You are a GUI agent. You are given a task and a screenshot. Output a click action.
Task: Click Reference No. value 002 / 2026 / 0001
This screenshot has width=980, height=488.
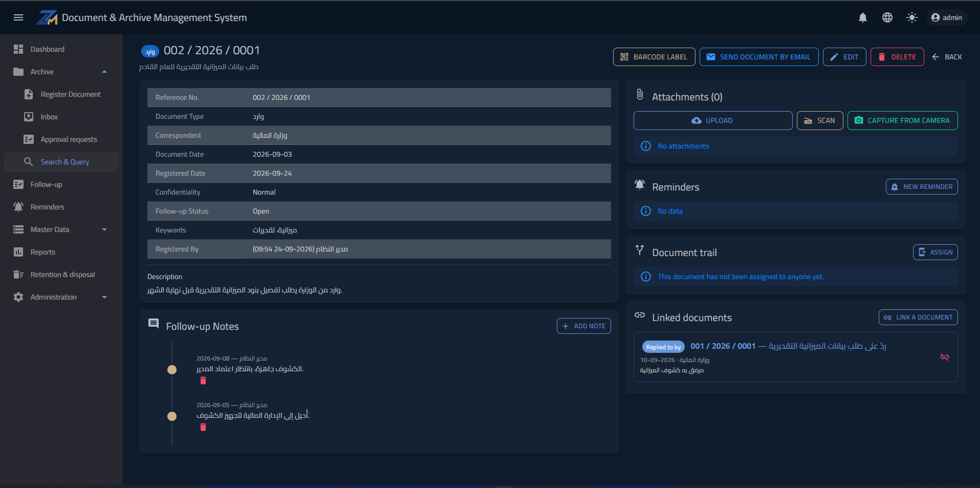coord(281,97)
